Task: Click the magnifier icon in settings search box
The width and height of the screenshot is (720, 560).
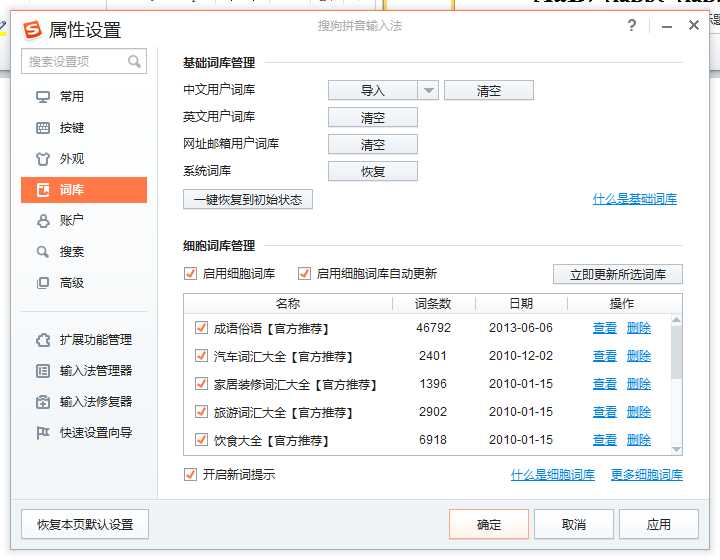Action: pyautogui.click(x=134, y=61)
